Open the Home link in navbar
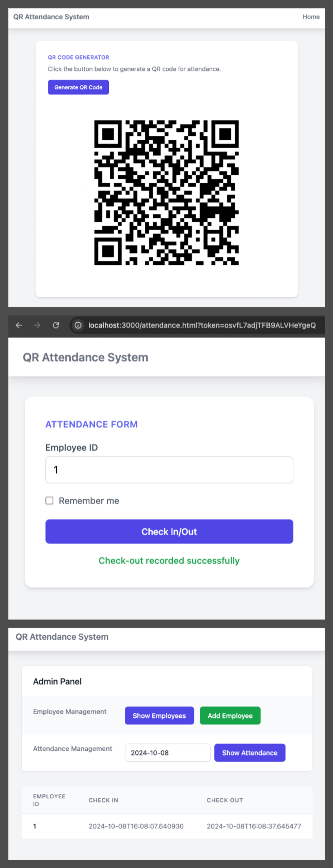Viewport: 333px width, 868px height. click(x=311, y=17)
